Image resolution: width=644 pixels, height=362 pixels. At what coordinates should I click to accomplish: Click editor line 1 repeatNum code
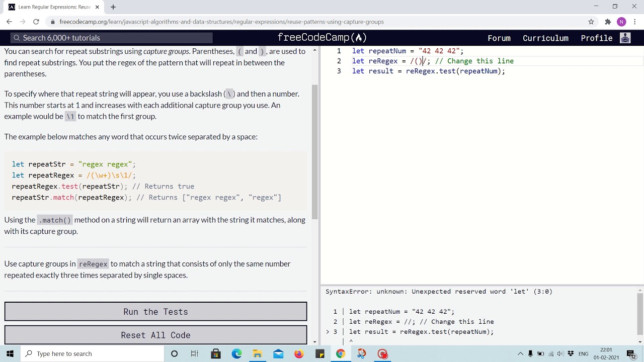click(x=408, y=51)
